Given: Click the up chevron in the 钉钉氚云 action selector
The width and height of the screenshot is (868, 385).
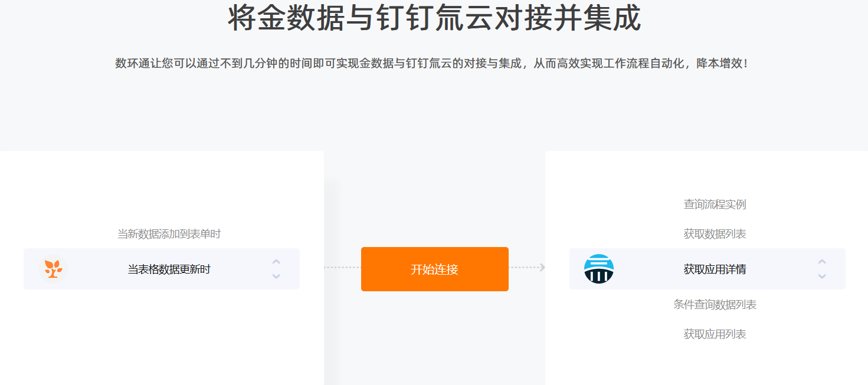Looking at the screenshot, I should (x=822, y=262).
